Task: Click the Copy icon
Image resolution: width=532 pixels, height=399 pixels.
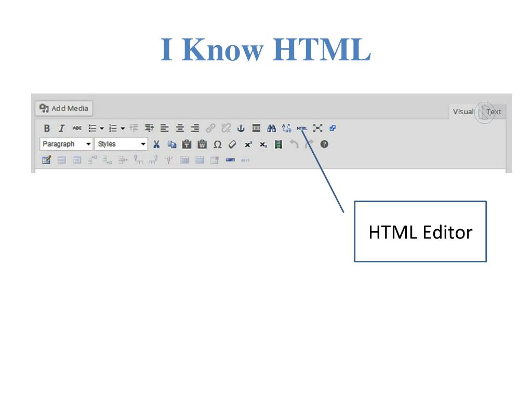Action: tap(171, 144)
